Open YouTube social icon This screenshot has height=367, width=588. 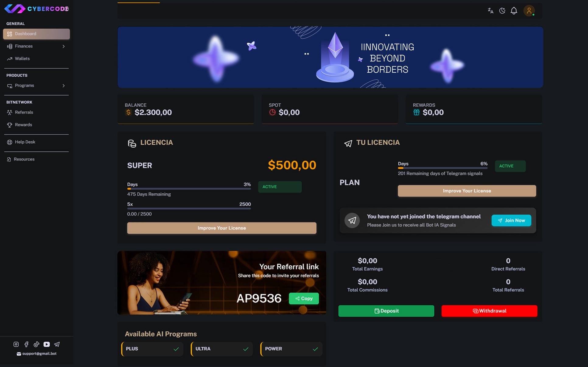47,344
